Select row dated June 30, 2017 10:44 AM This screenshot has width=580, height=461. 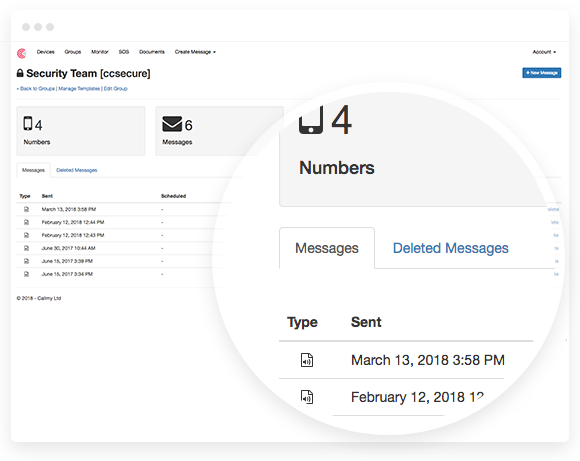tap(120, 248)
